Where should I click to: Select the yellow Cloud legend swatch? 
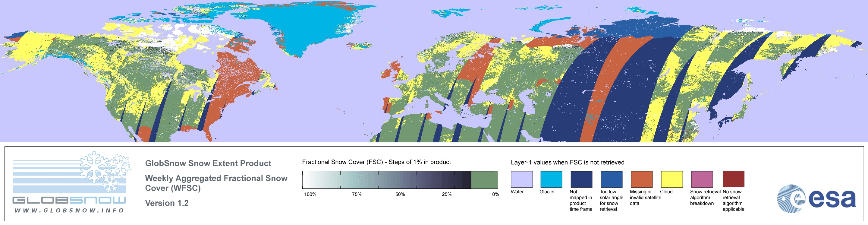671,179
